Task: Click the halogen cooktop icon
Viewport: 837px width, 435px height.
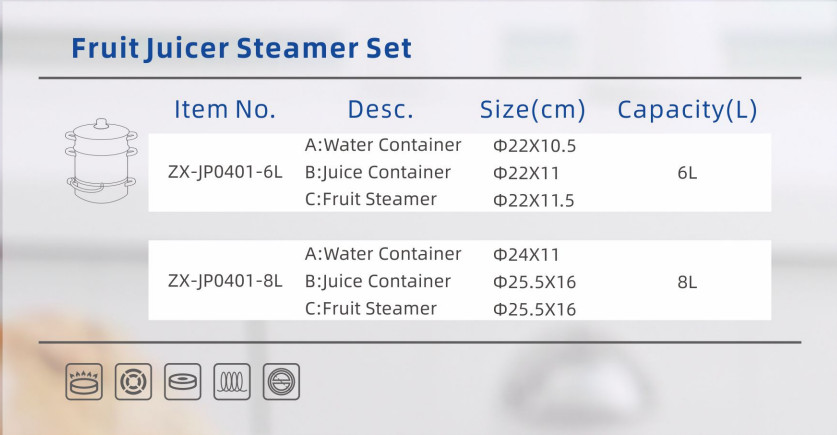Action: coord(281,382)
